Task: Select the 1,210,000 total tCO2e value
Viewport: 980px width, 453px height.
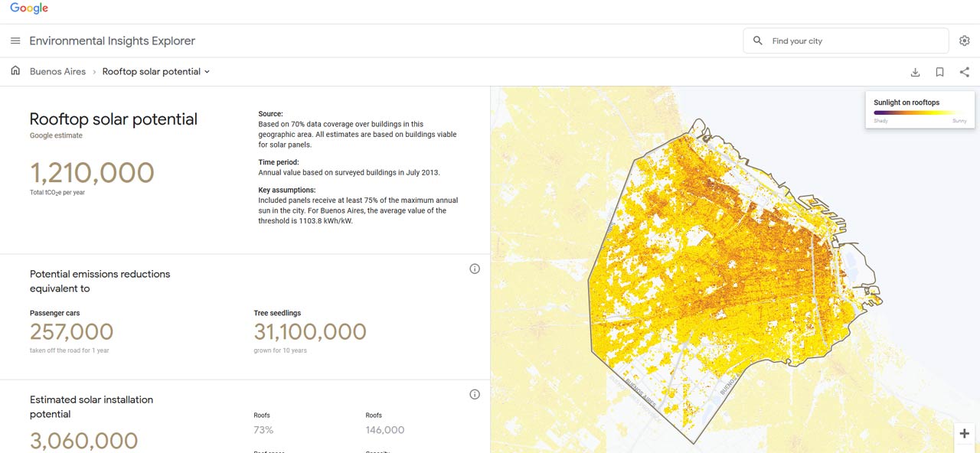Action: (92, 172)
